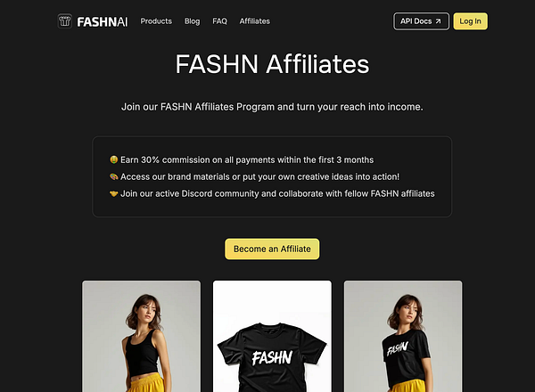Open the woman wearing FASHN tee image
This screenshot has width=535, height=392.
(x=403, y=336)
